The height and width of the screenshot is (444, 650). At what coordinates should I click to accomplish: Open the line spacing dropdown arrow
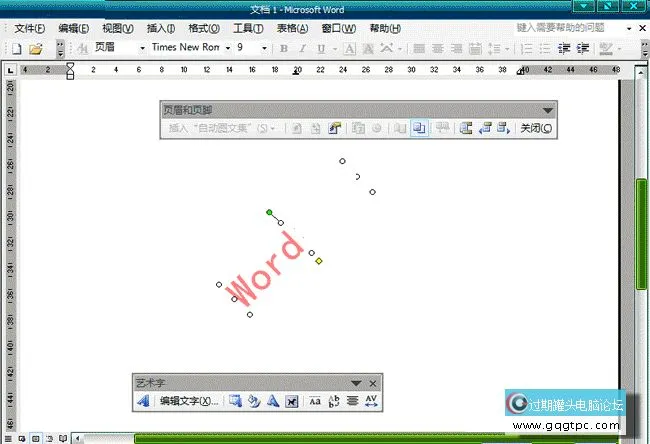[x=507, y=49]
